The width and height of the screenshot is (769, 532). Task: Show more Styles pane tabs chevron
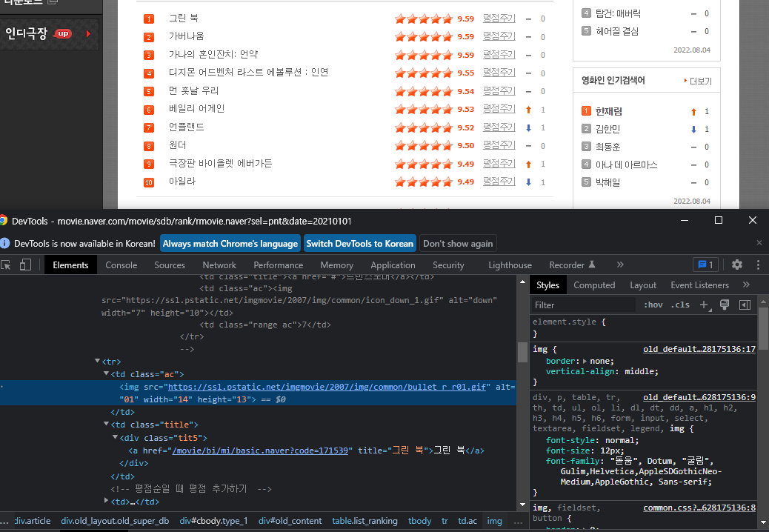(x=746, y=285)
